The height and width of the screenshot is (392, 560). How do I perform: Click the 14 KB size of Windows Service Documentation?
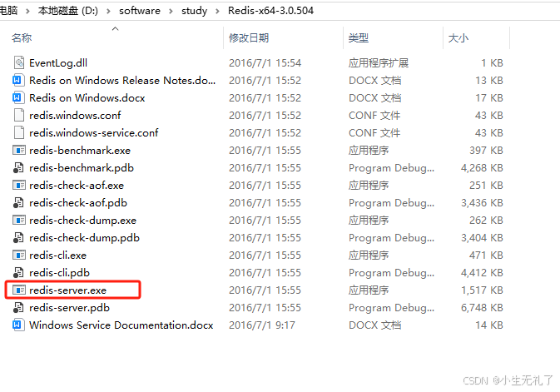tap(489, 325)
